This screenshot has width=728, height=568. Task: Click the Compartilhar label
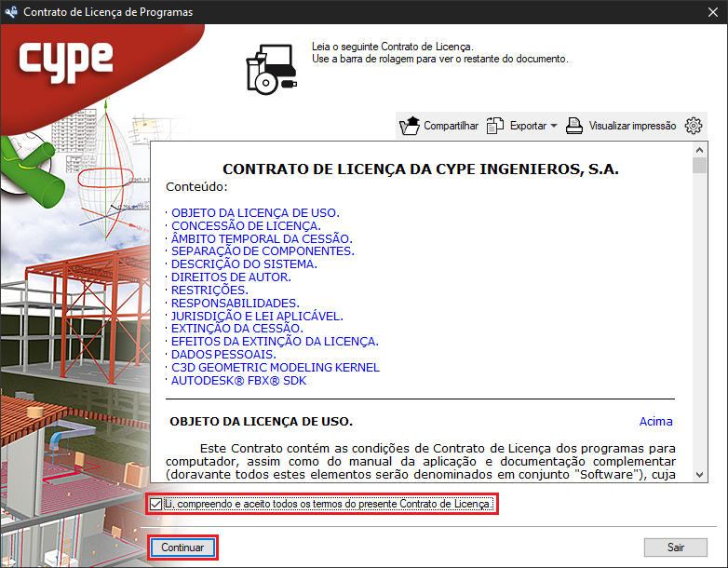point(451,126)
